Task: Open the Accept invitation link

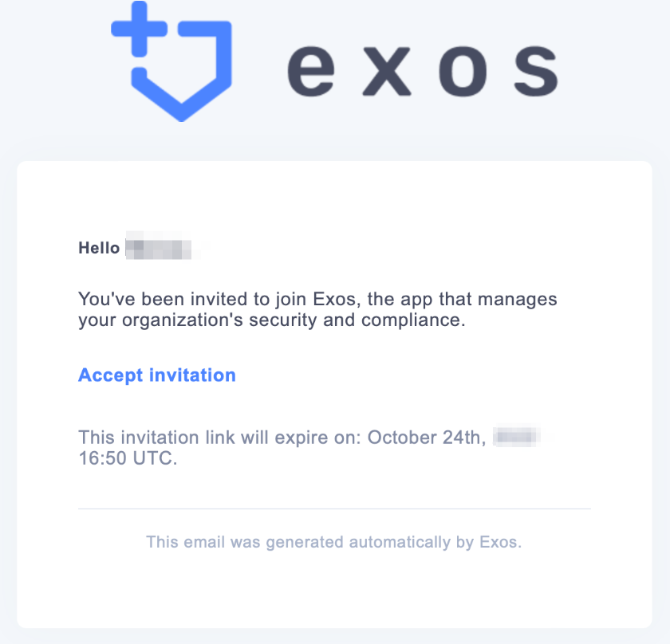Action: pyautogui.click(x=157, y=375)
